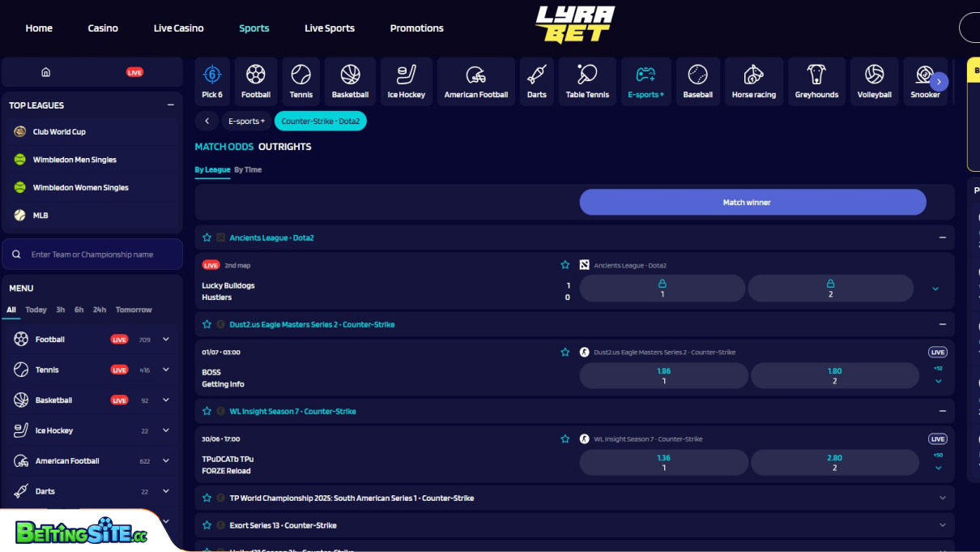The width and height of the screenshot is (980, 552).
Task: Click the team or championship search field
Action: (x=92, y=254)
